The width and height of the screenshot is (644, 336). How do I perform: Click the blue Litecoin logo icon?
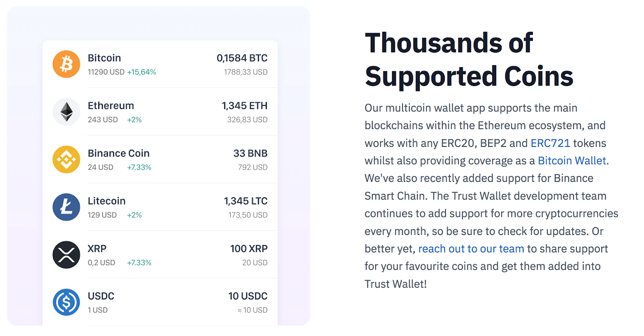(x=66, y=207)
